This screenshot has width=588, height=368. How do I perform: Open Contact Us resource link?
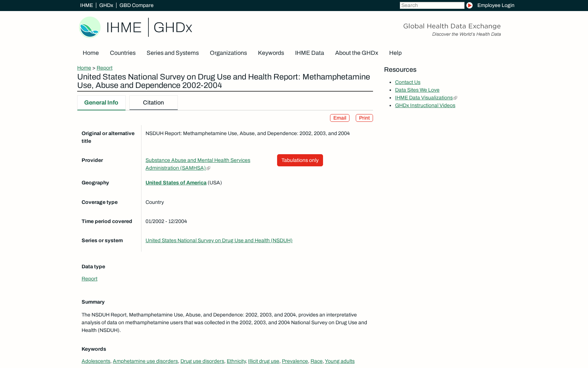tap(408, 82)
